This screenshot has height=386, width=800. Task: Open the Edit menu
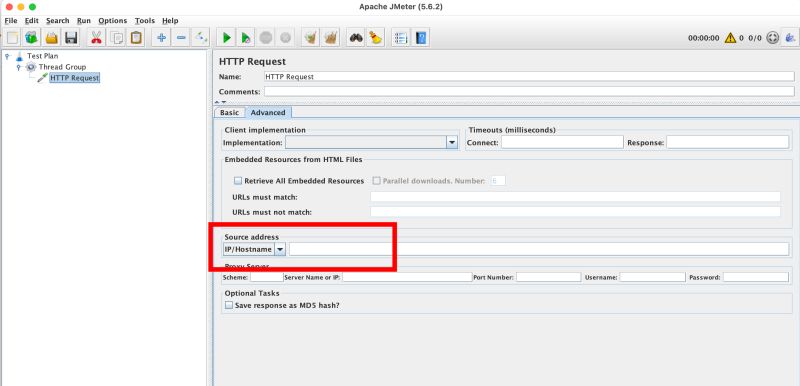(x=32, y=21)
